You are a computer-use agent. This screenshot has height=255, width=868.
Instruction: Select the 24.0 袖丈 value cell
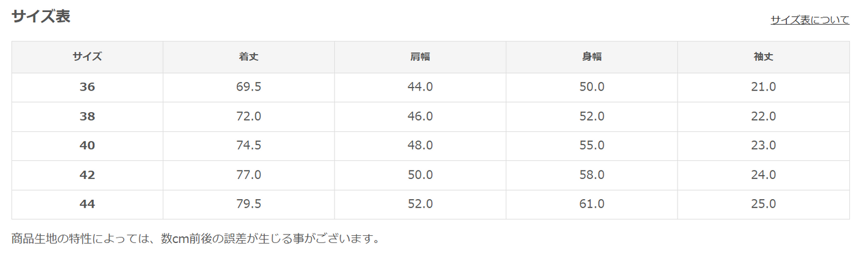(763, 175)
